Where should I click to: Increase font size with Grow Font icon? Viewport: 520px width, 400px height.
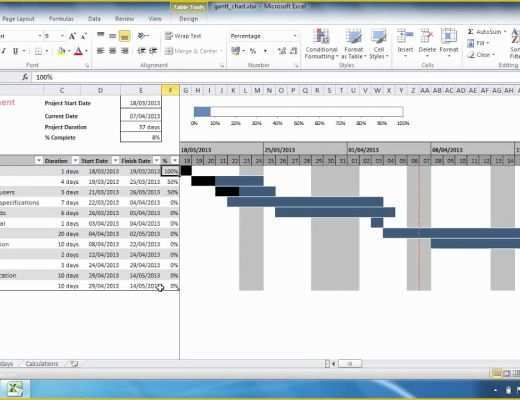click(x=72, y=36)
